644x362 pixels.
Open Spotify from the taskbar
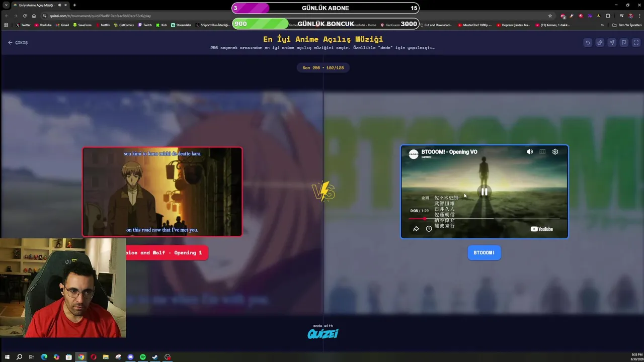click(x=143, y=357)
